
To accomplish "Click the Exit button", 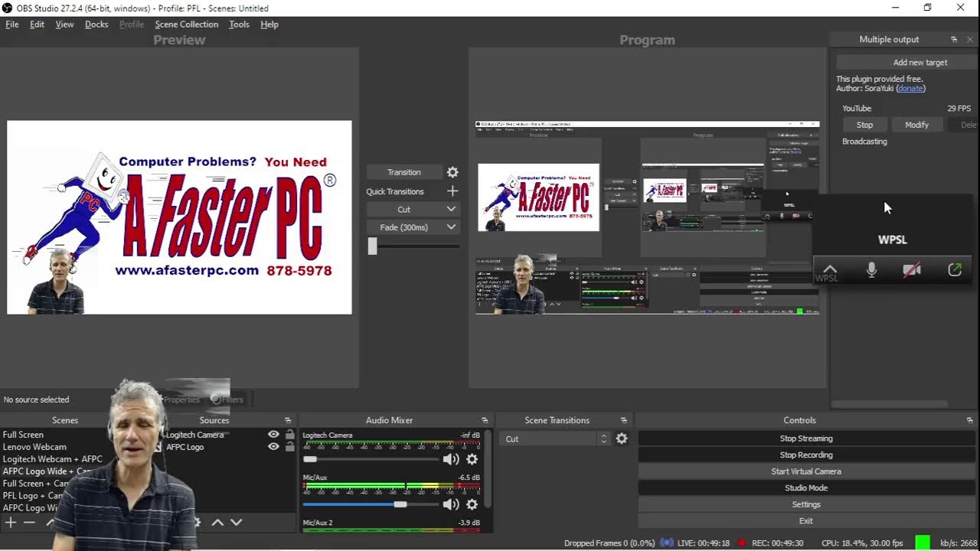I will coord(805,521).
